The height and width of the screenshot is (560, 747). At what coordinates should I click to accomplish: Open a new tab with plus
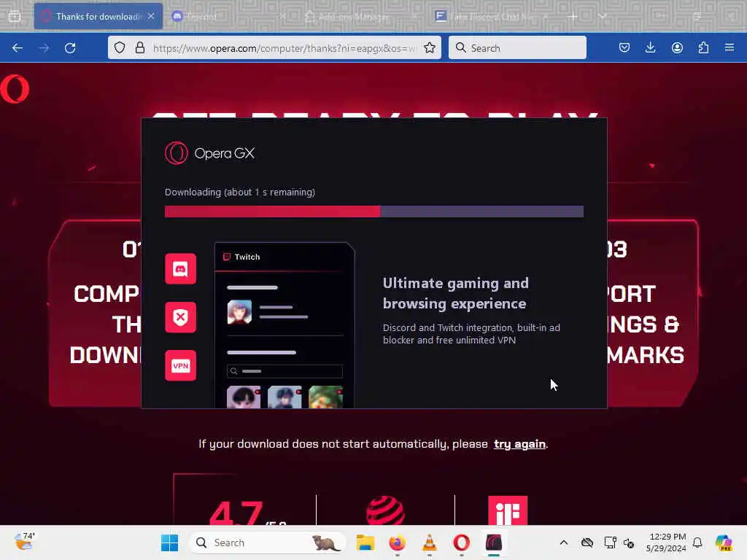573,16
